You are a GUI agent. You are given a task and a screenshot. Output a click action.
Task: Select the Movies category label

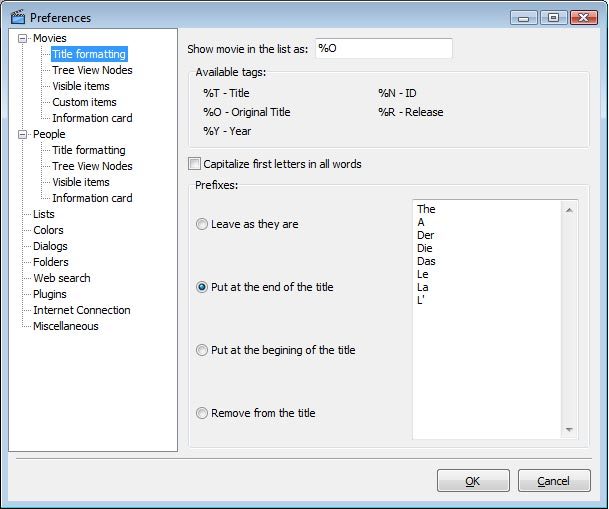pyautogui.click(x=50, y=38)
